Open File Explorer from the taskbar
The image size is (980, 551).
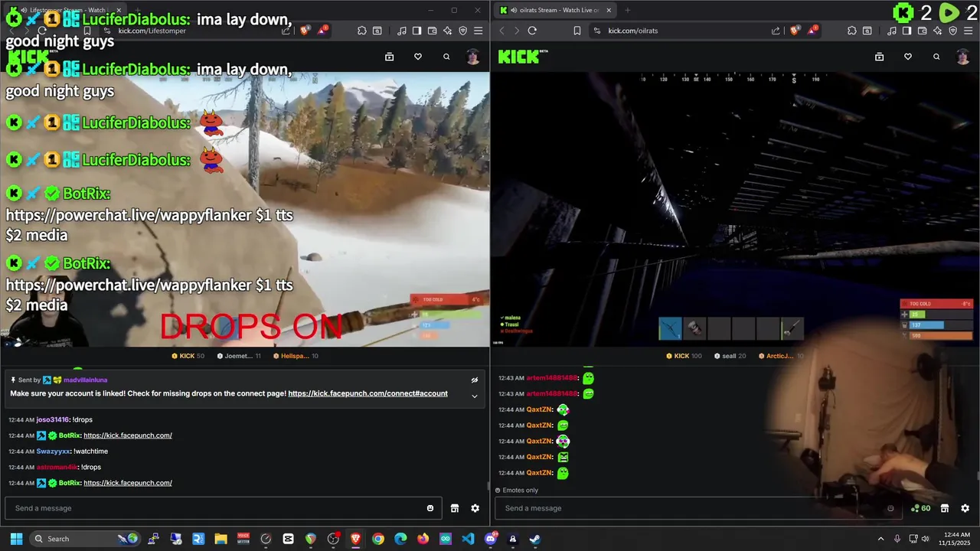(220, 539)
